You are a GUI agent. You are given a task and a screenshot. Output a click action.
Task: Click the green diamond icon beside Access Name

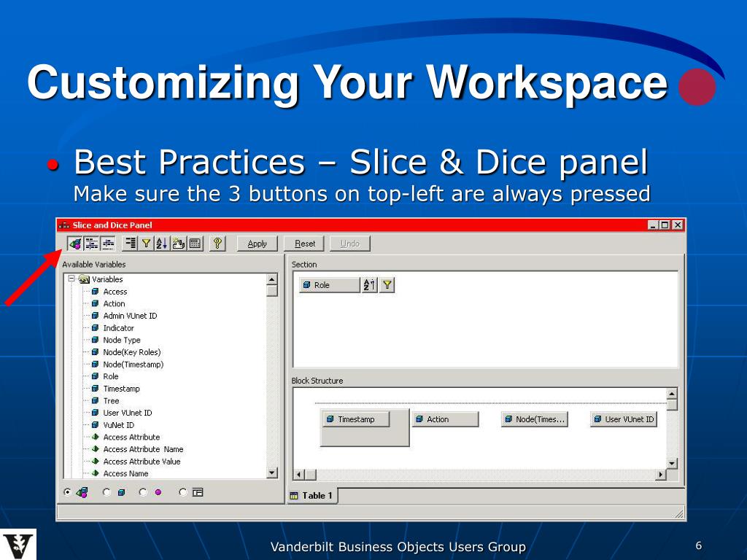[96, 472]
